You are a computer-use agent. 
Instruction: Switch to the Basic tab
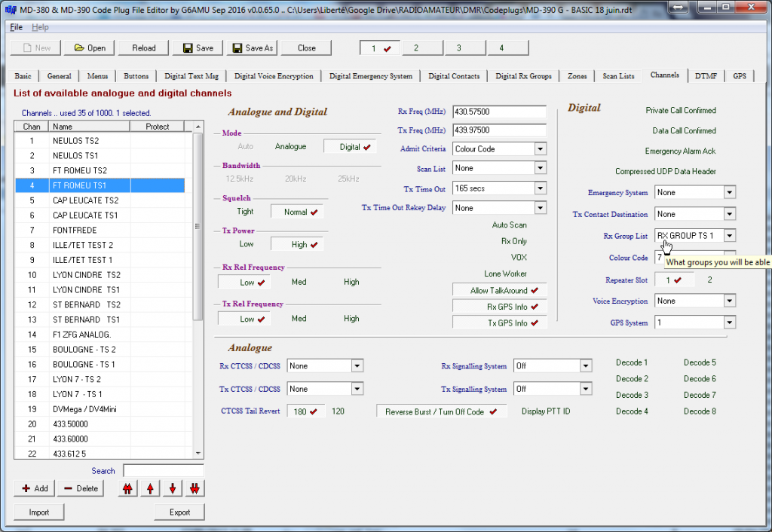click(x=23, y=76)
